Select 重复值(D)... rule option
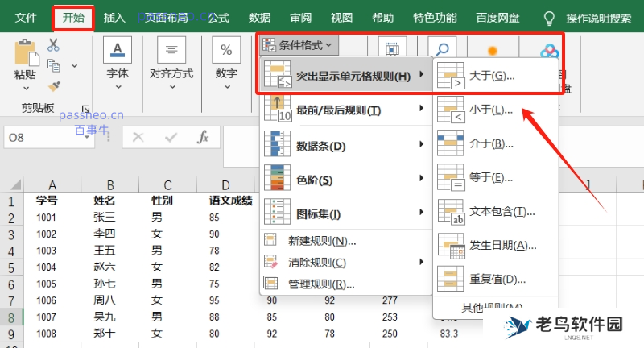 [496, 279]
